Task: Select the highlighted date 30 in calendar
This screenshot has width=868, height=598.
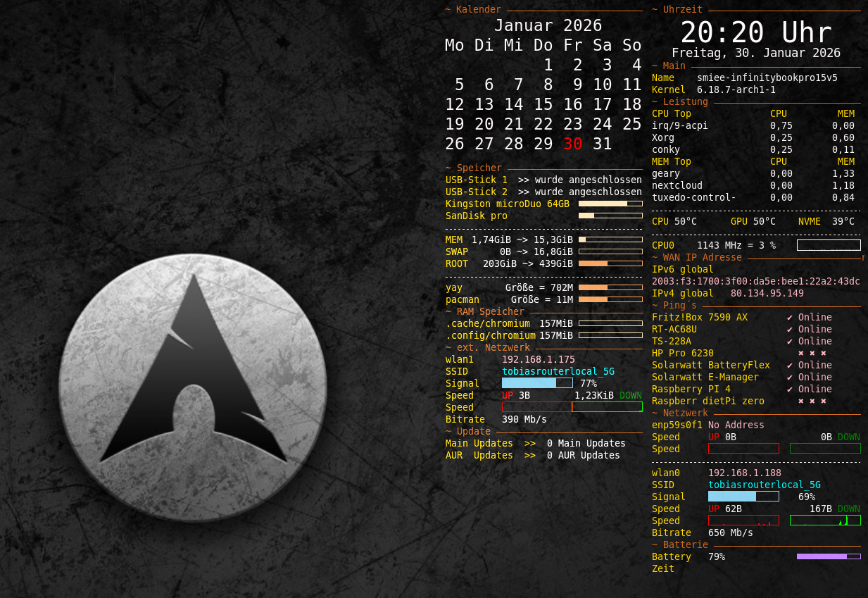Action: [572, 144]
